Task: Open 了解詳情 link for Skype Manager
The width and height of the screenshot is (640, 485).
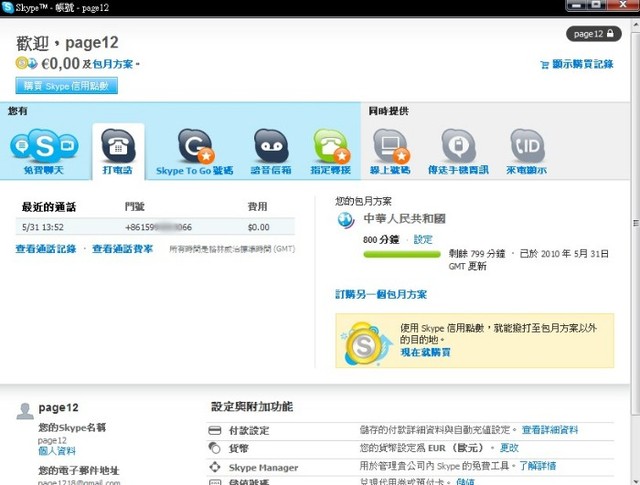Action: click(538, 466)
